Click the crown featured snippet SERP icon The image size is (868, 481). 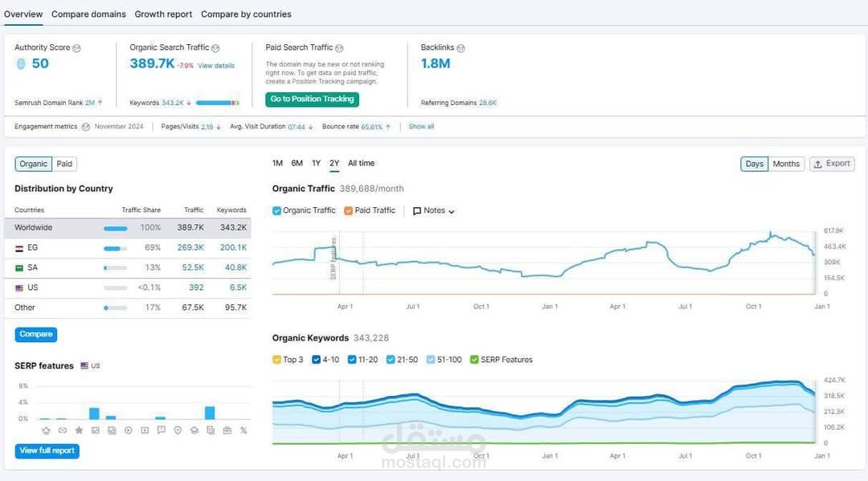coord(46,430)
